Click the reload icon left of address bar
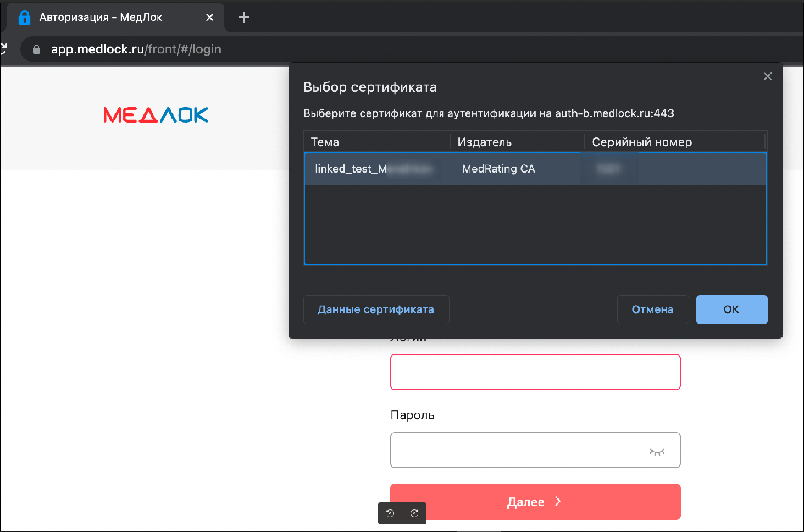Screen dimensions: 804x532 (3, 49)
